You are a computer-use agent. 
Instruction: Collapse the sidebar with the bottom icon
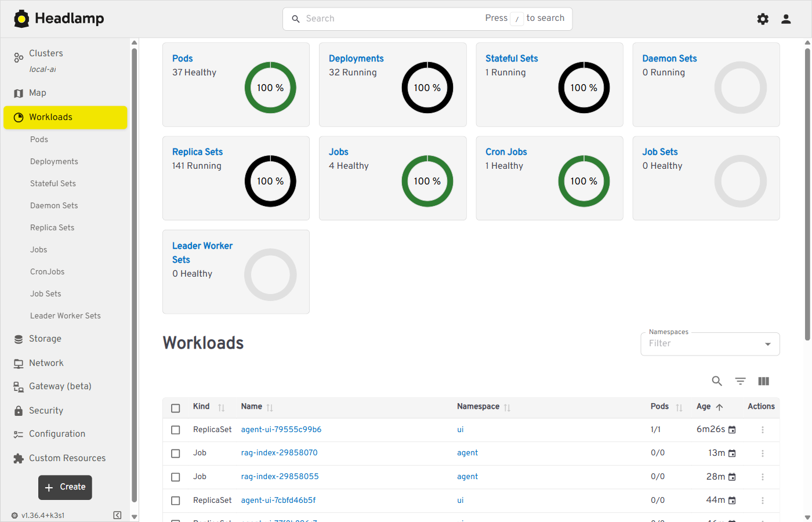point(117,515)
